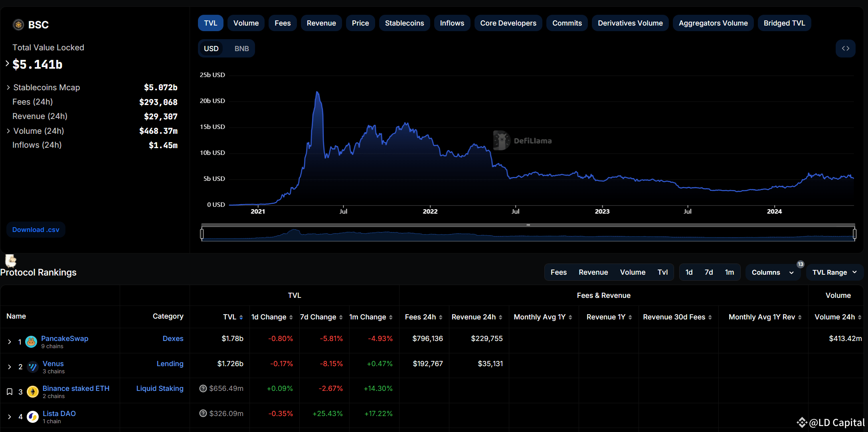The image size is (868, 432).
Task: Switch chart denomination to BNB
Action: point(241,49)
